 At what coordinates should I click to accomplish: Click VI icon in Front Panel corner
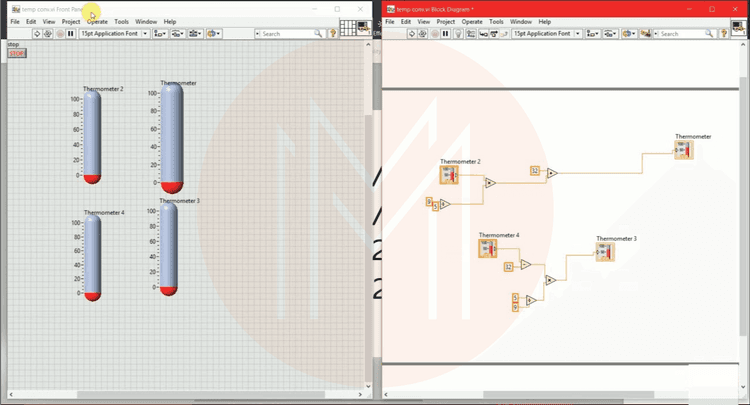click(364, 28)
